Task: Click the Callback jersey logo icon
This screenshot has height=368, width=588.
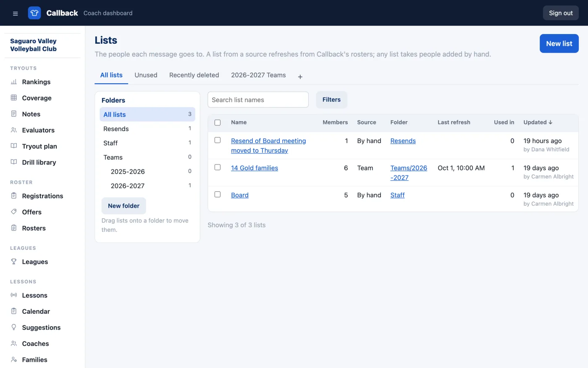Action: (34, 13)
